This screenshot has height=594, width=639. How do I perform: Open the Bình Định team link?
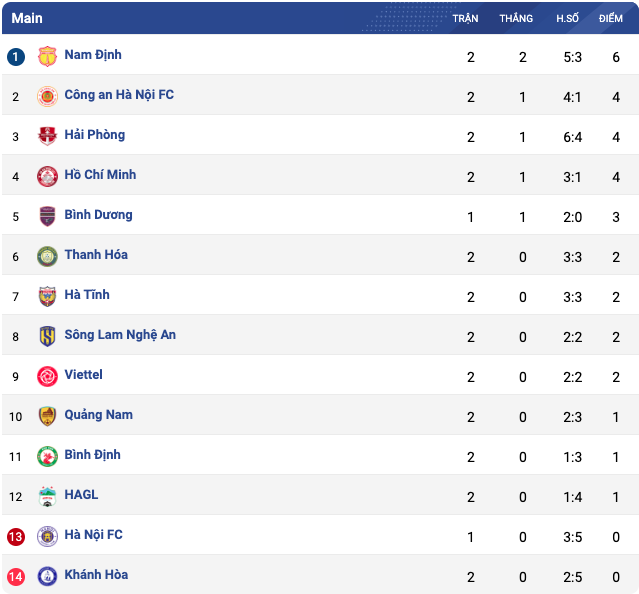click(93, 455)
